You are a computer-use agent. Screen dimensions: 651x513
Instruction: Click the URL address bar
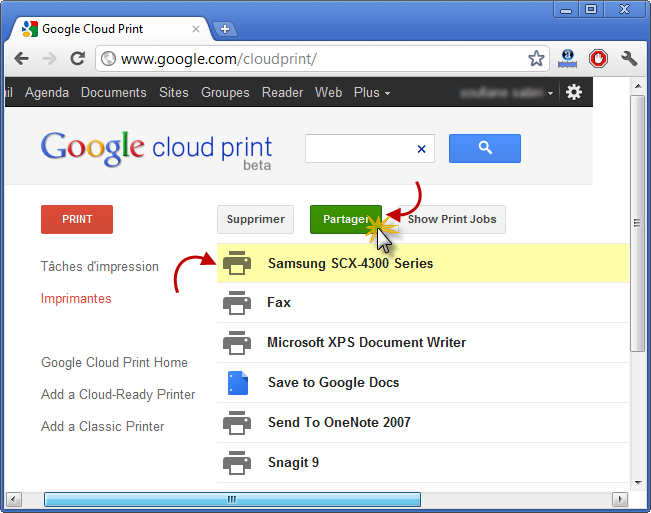[322, 59]
